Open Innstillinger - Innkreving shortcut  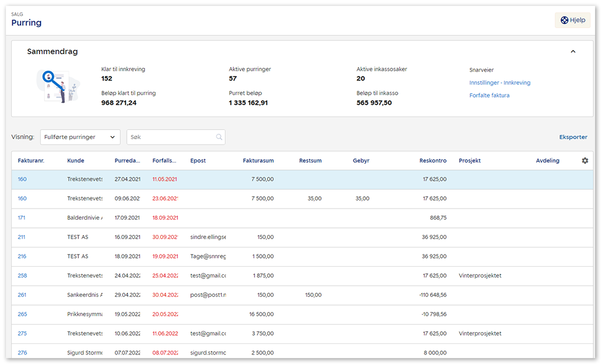click(x=500, y=83)
